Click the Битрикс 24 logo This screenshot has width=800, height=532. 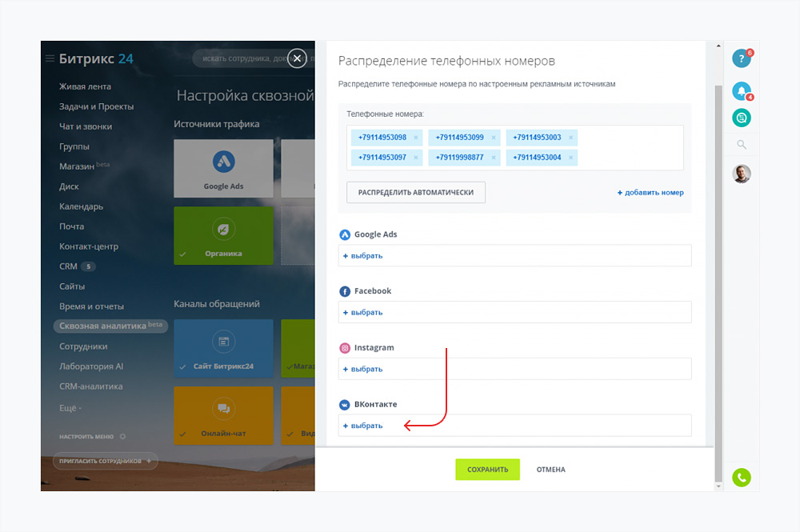tap(96, 58)
